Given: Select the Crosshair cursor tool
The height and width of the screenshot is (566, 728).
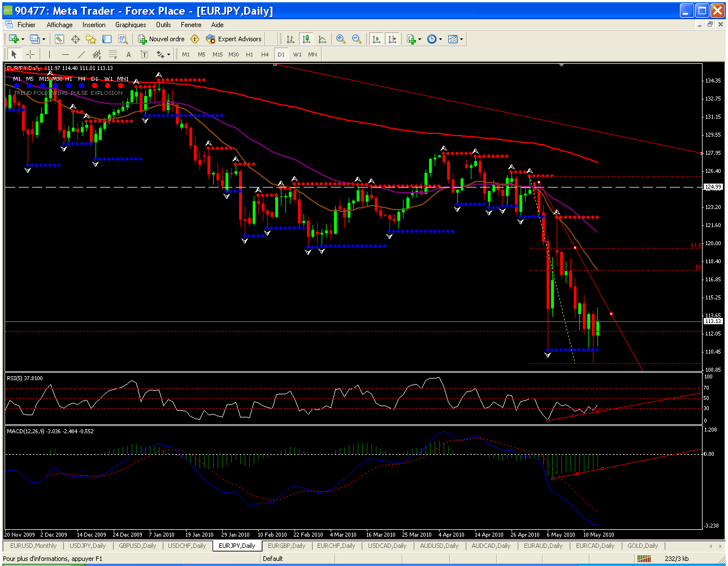Looking at the screenshot, I should click(31, 54).
